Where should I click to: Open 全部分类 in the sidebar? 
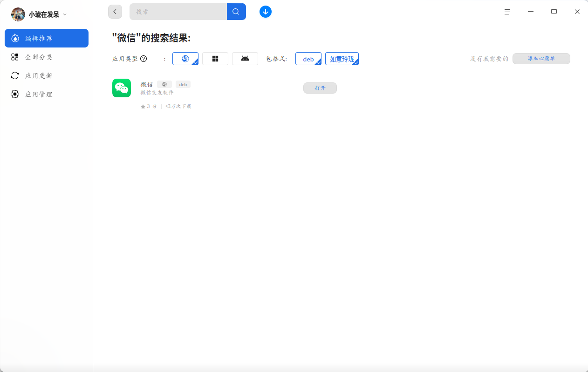(x=47, y=57)
